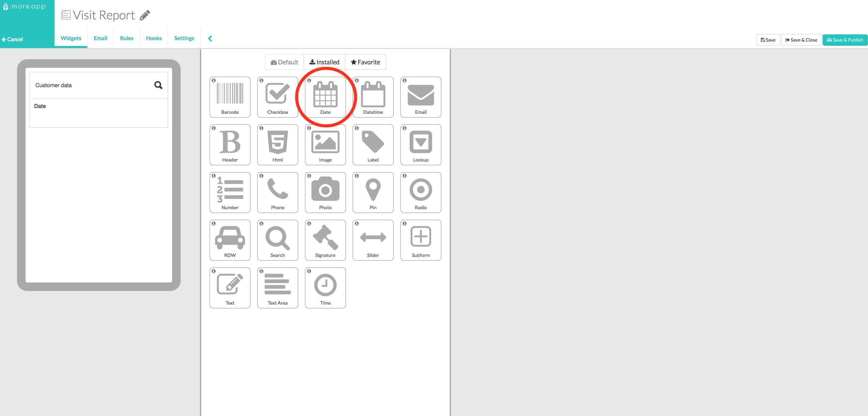Switch to the Favorite widgets tab
The width and height of the screenshot is (868, 416).
(365, 62)
